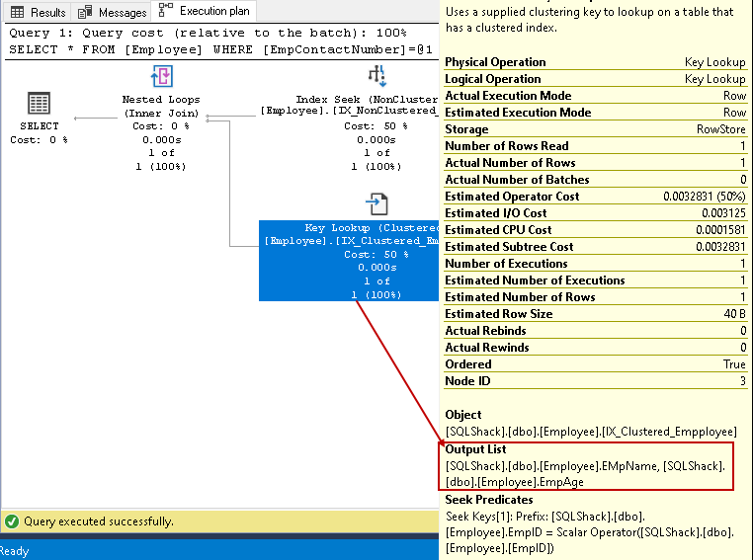
Task: Click the Estimated I/O Cost row
Action: click(x=596, y=213)
